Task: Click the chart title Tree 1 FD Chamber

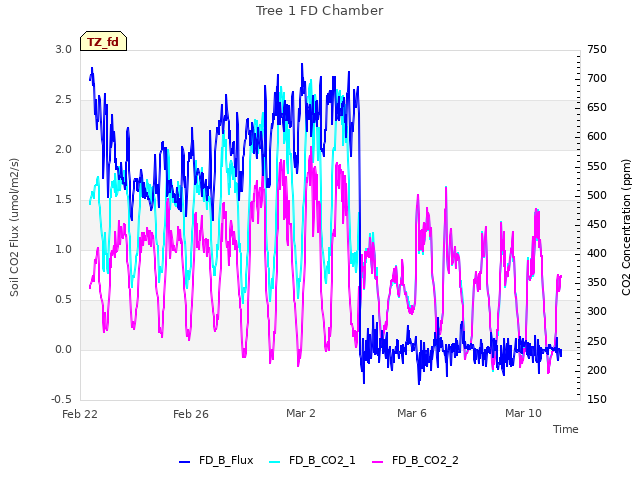Action: pyautogui.click(x=320, y=11)
